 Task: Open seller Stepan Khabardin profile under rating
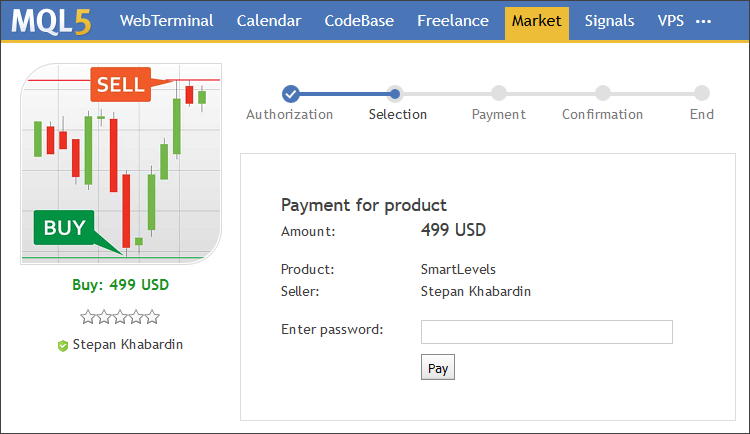pos(128,345)
